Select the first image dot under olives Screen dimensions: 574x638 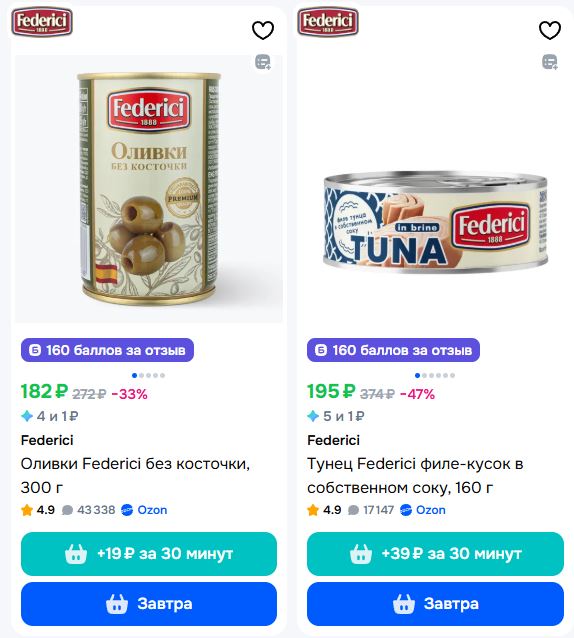pos(135,375)
